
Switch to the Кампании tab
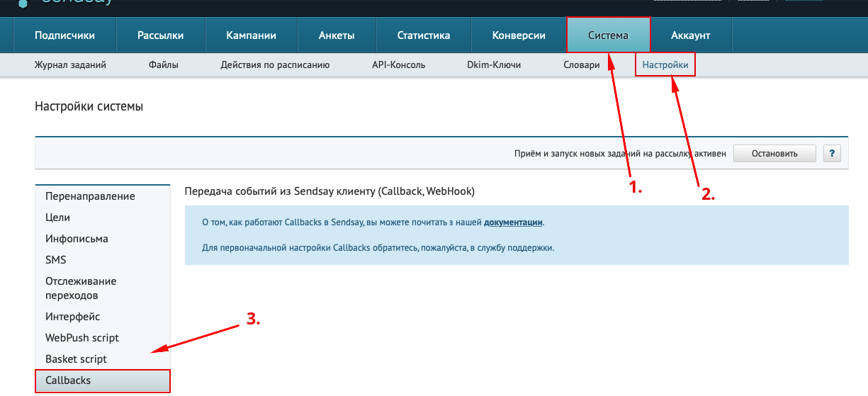252,35
